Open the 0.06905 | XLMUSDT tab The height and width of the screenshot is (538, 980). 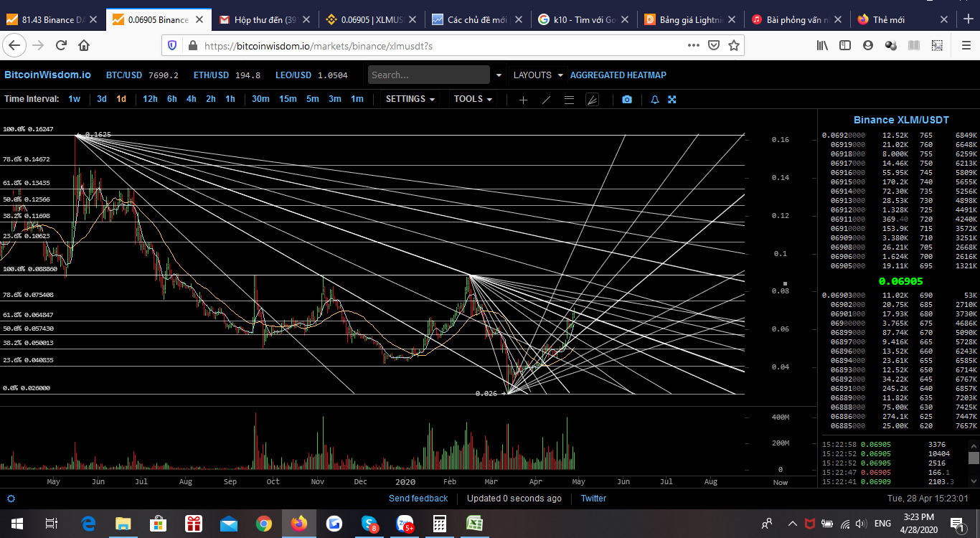point(370,19)
